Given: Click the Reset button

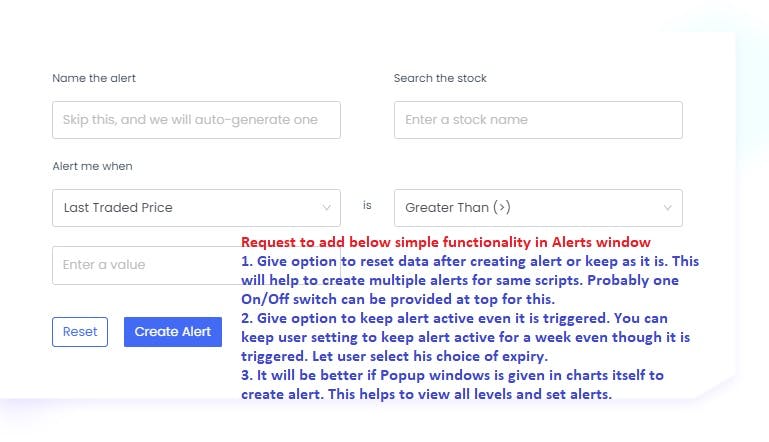Looking at the screenshot, I should [x=80, y=332].
